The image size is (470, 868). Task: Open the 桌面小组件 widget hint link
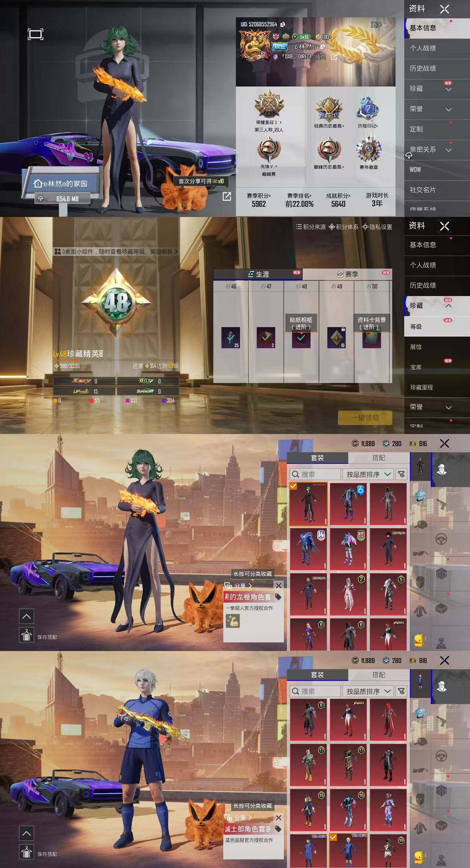pyautogui.click(x=116, y=251)
